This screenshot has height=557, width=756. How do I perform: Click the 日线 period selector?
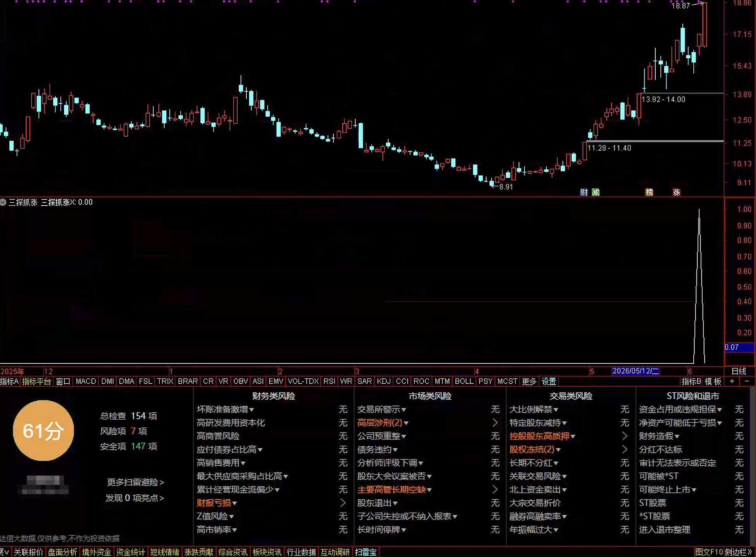[x=739, y=371]
